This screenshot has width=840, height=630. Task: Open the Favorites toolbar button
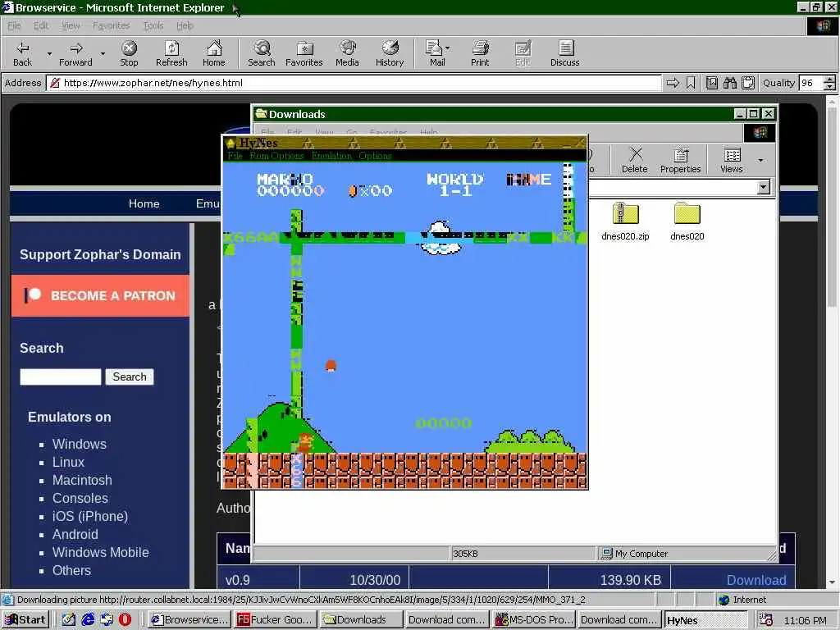(x=304, y=53)
